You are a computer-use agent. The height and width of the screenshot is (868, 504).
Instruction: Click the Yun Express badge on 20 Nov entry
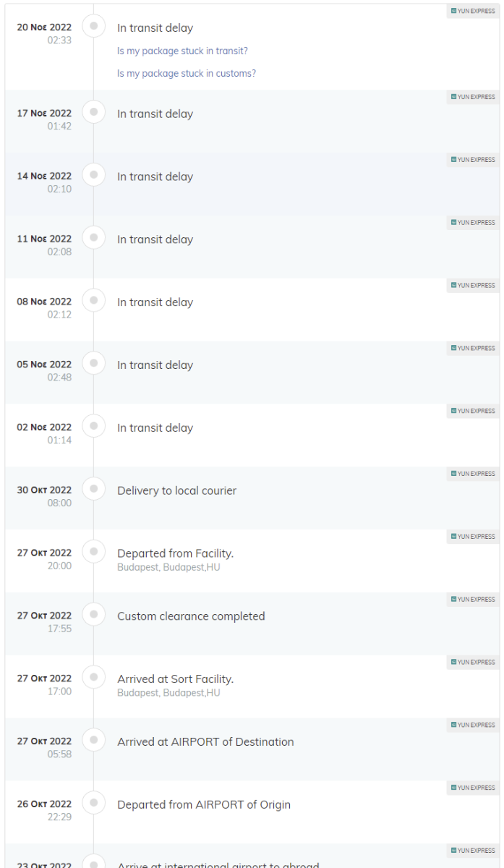pyautogui.click(x=473, y=12)
